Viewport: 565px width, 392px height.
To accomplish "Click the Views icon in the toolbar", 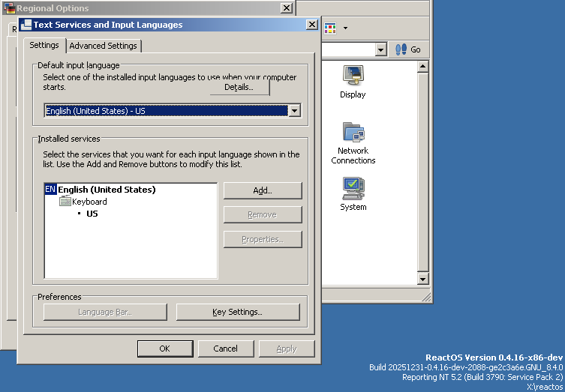I will 331,28.
